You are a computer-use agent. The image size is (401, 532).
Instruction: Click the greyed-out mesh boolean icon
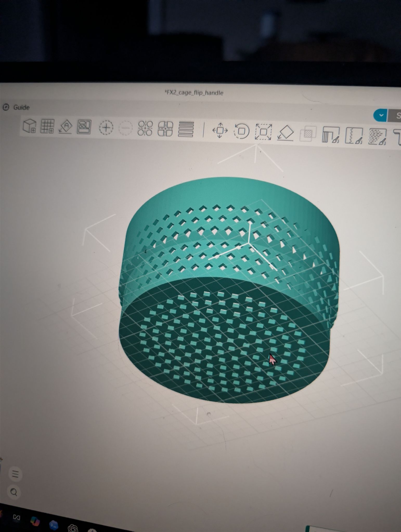(308, 134)
